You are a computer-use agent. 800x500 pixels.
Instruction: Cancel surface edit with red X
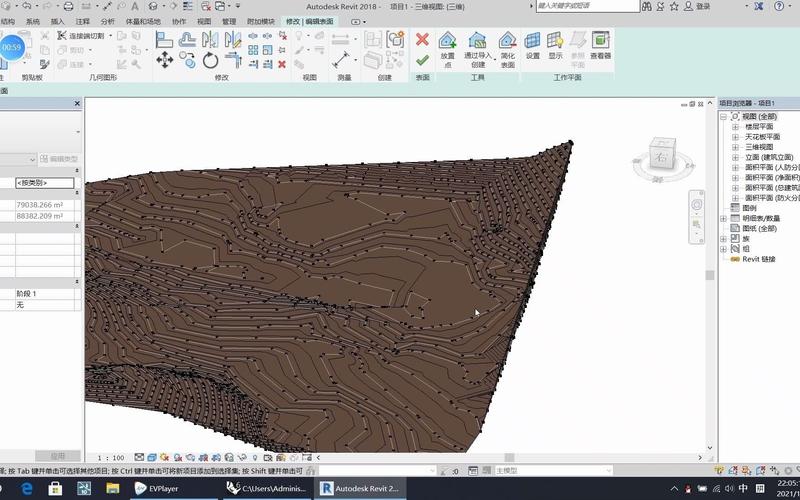click(422, 40)
